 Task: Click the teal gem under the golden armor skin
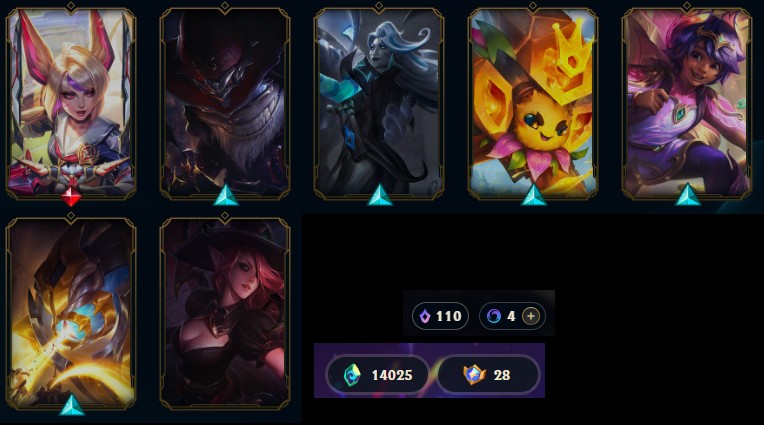[72, 405]
